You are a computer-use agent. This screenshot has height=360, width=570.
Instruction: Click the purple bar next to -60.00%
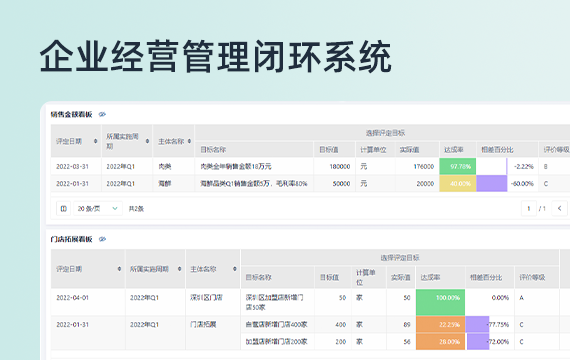click(491, 184)
